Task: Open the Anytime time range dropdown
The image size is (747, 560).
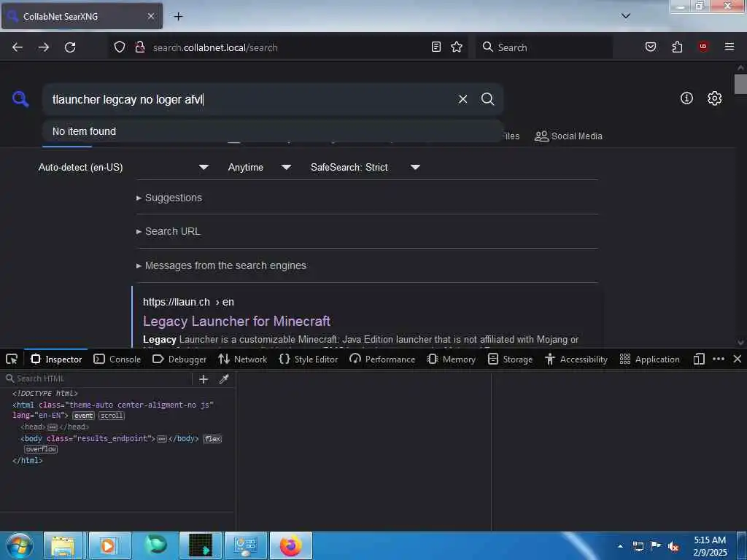Action: 259,167
